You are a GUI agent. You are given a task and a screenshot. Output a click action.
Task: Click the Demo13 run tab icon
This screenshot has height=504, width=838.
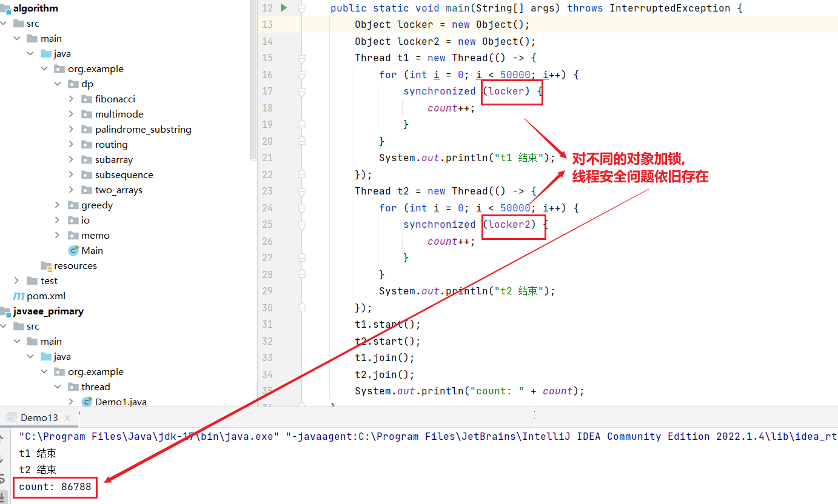click(11, 417)
